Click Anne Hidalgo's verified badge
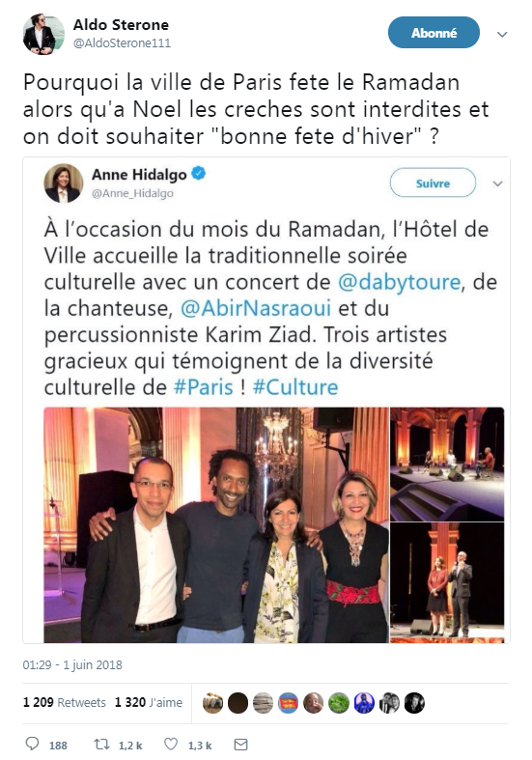The height and width of the screenshot is (760, 532). click(x=198, y=174)
